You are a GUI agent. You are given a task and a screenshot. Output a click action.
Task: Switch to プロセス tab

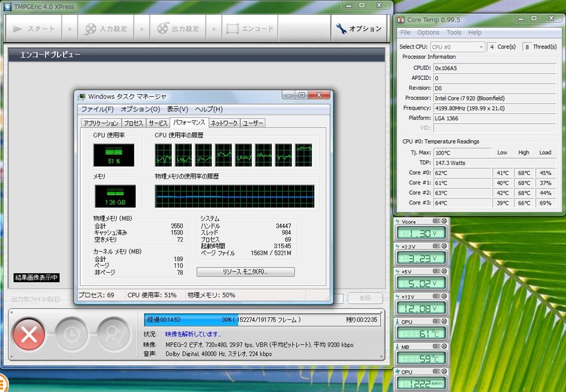(x=134, y=123)
